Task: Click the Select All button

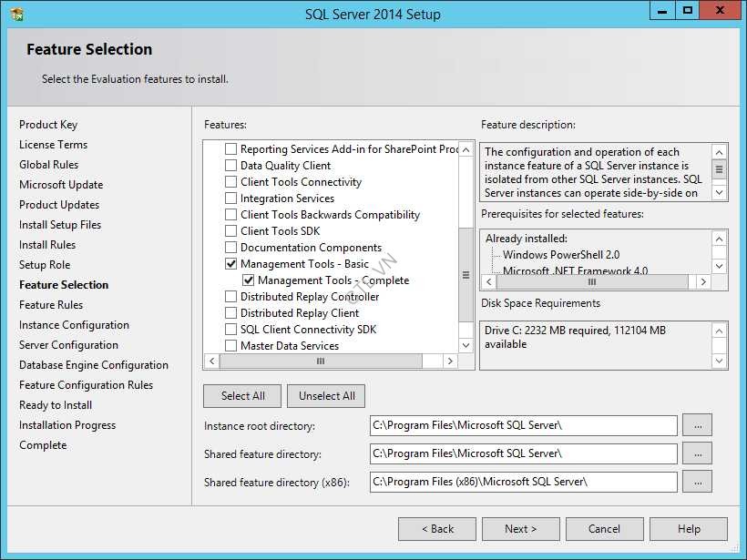Action: [x=241, y=395]
